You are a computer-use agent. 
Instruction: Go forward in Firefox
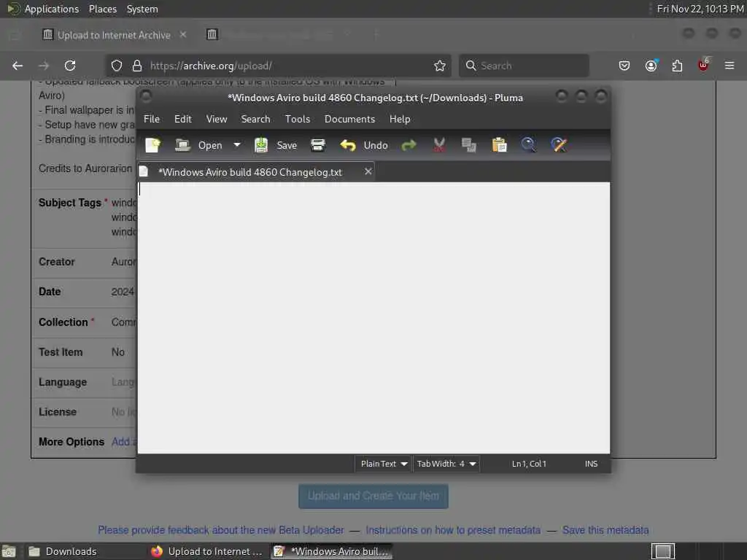click(44, 66)
